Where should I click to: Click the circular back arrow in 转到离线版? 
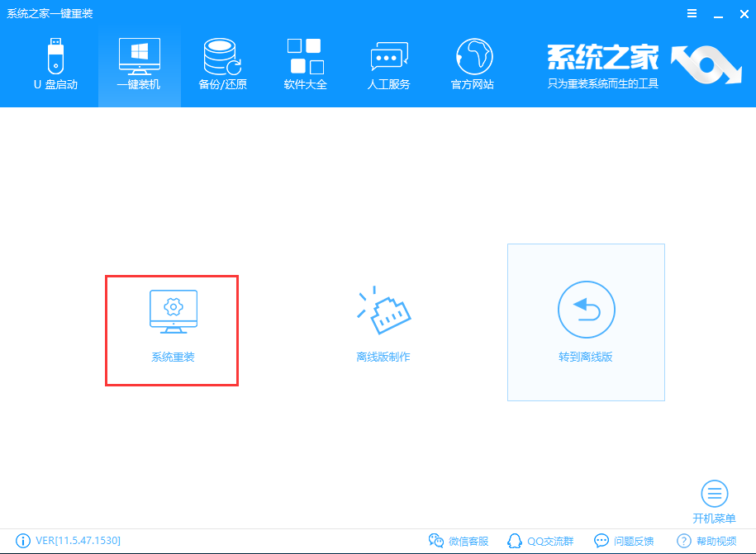(586, 309)
